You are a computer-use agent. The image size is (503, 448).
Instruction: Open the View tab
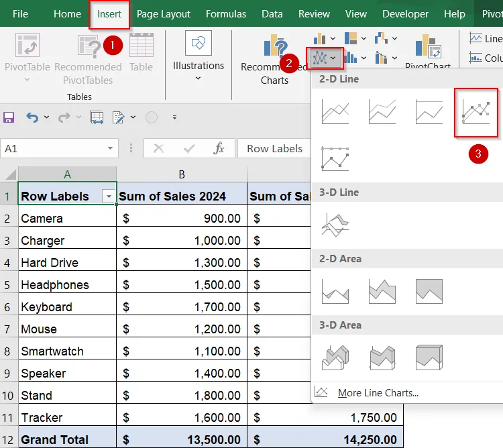pos(355,14)
